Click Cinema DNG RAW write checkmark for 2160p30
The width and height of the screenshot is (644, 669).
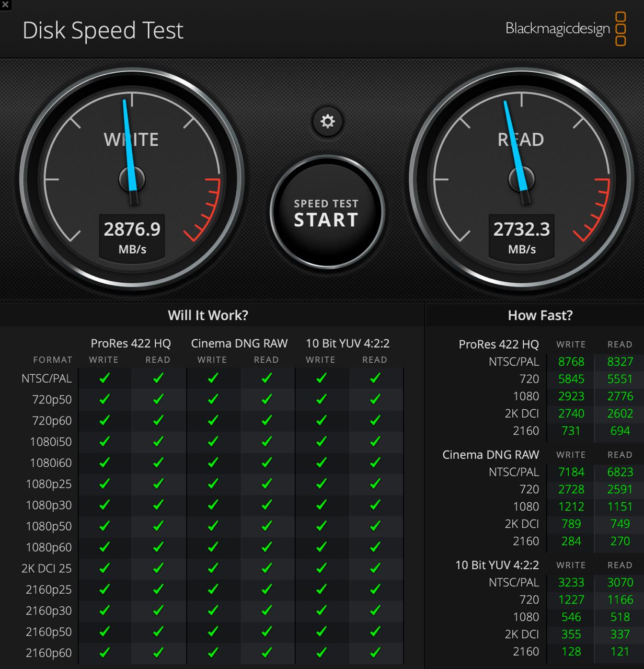(213, 610)
